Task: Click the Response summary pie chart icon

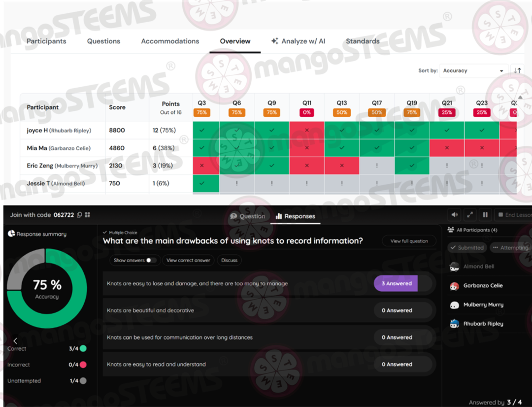Action: [x=11, y=234]
